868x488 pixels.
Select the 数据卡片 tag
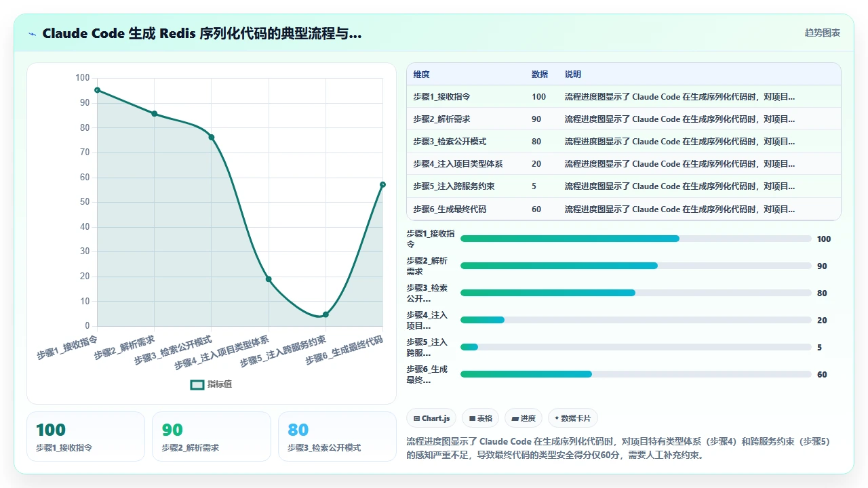tap(572, 418)
